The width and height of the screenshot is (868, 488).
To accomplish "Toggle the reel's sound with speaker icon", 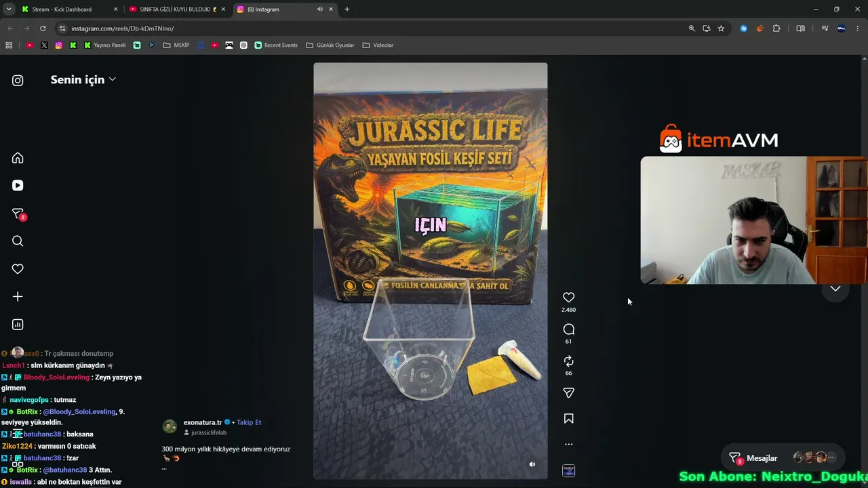I will point(532,464).
